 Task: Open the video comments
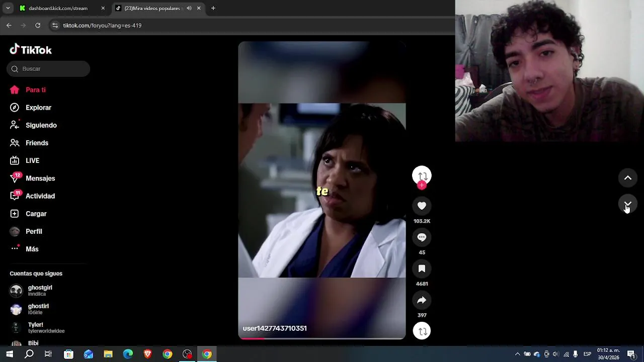click(x=422, y=237)
